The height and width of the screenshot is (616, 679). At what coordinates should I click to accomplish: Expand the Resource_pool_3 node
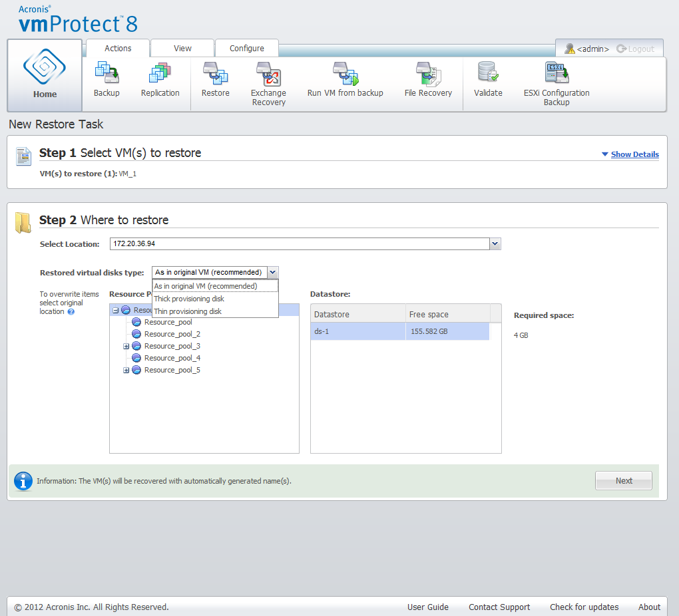[126, 347]
